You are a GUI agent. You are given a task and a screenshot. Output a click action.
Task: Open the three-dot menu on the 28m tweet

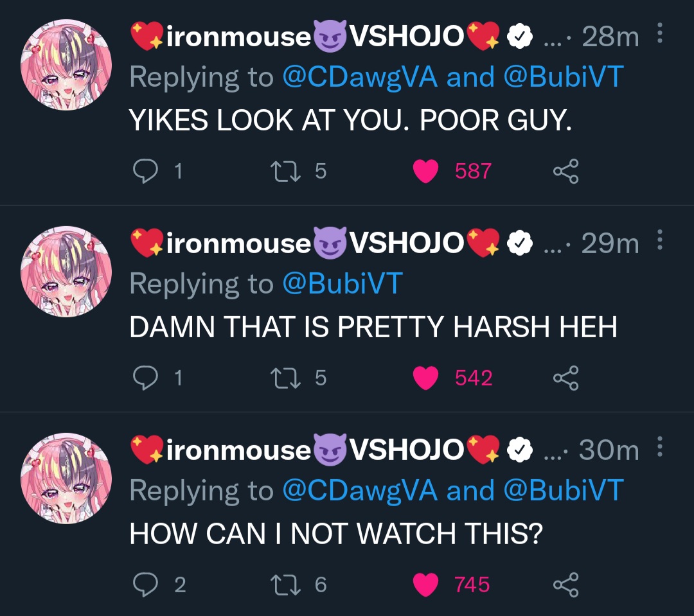pos(659,33)
